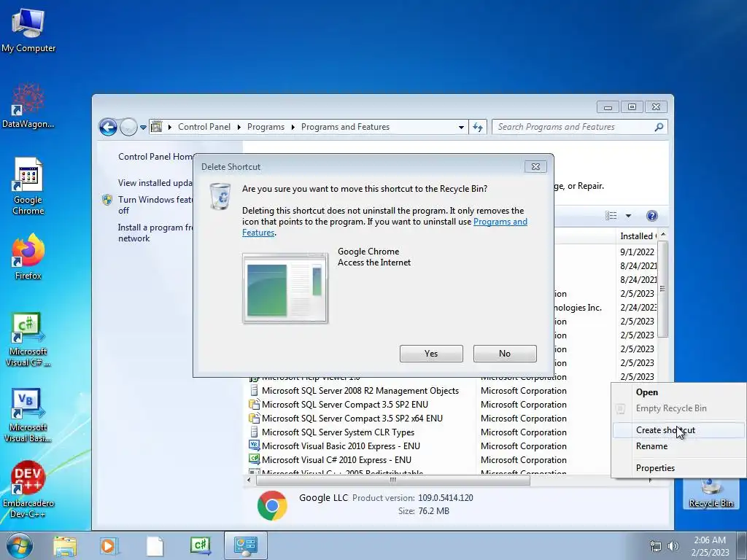Open Install a program from network link

click(155, 233)
